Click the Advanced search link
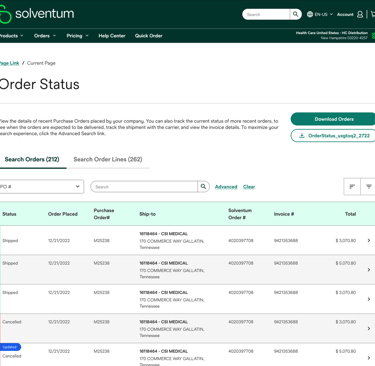The height and width of the screenshot is (366, 375). coord(226,187)
